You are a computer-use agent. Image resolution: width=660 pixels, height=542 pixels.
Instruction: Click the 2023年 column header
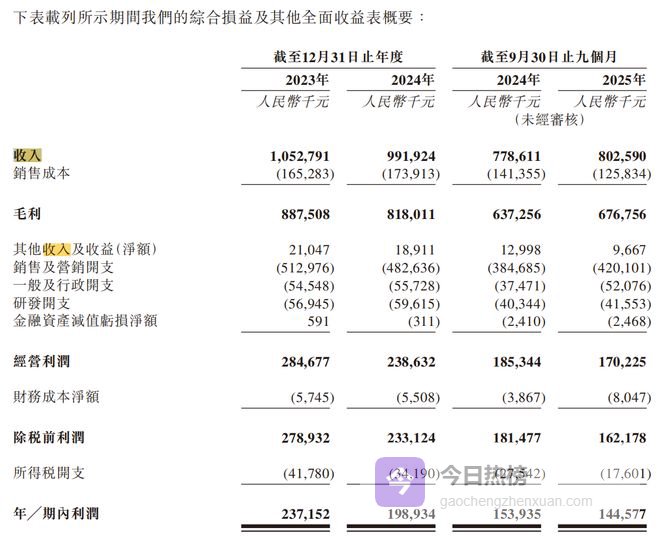tap(307, 79)
